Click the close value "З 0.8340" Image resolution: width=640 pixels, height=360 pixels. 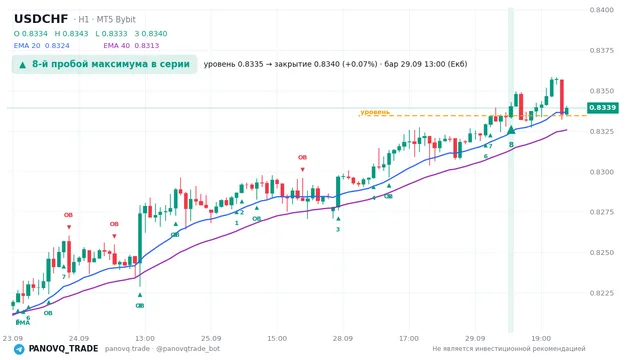coord(151,34)
